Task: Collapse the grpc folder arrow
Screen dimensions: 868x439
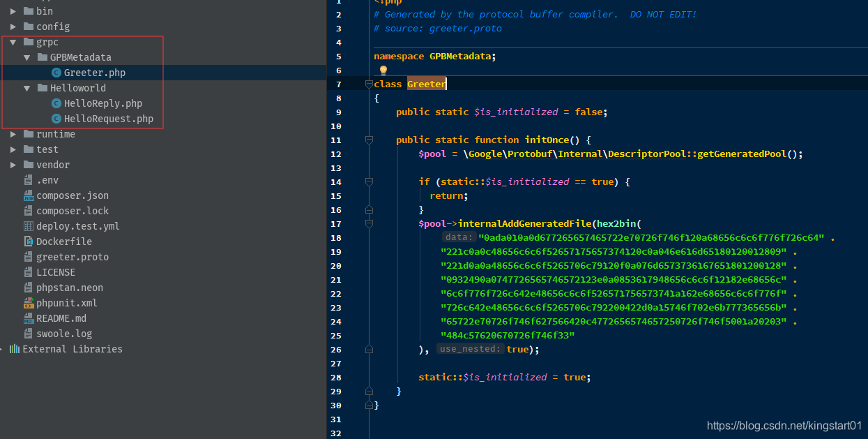Action: click(x=13, y=42)
